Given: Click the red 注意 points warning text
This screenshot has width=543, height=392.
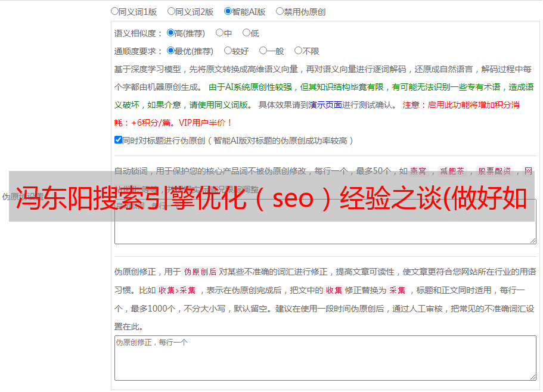Looking at the screenshot, I should (317, 114).
